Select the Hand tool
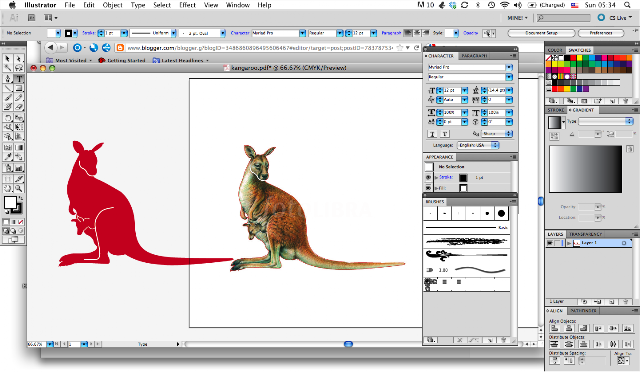This screenshot has height=373, width=640. pos(8,188)
